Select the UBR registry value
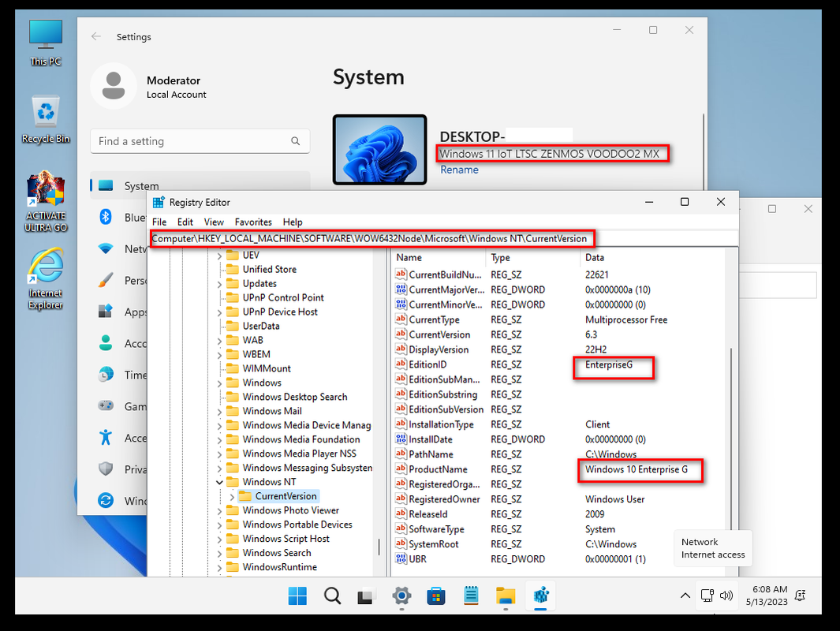Image resolution: width=840 pixels, height=631 pixels. point(418,558)
